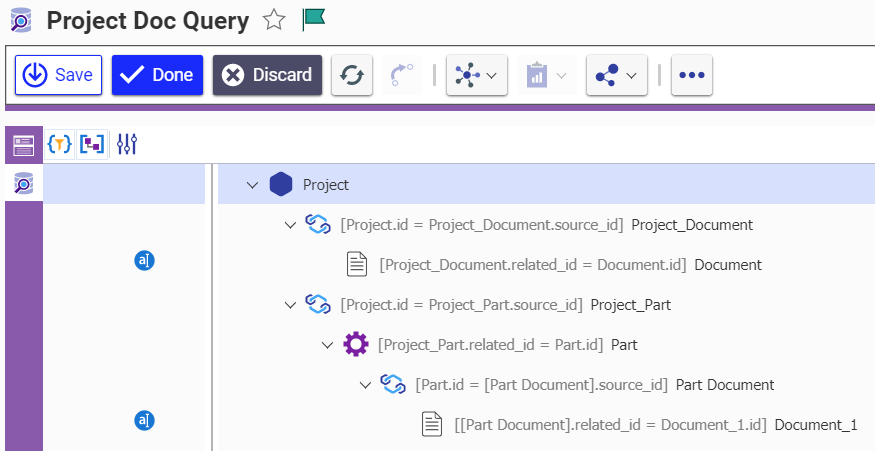The width and height of the screenshot is (875, 451).
Task: Click the query definition icon beside the title
Action: pyautogui.click(x=21, y=21)
